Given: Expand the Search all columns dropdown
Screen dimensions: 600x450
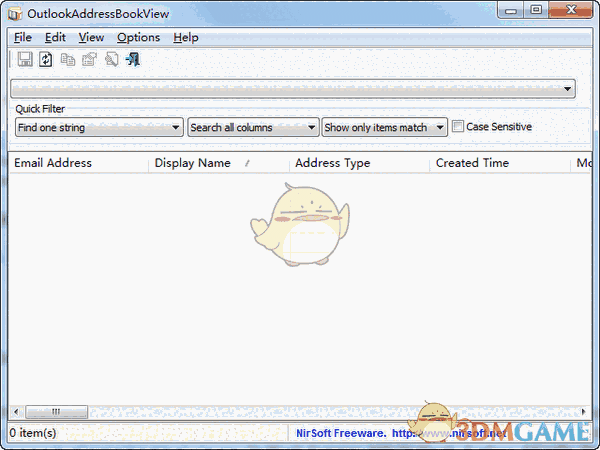Looking at the screenshot, I should [x=253, y=127].
